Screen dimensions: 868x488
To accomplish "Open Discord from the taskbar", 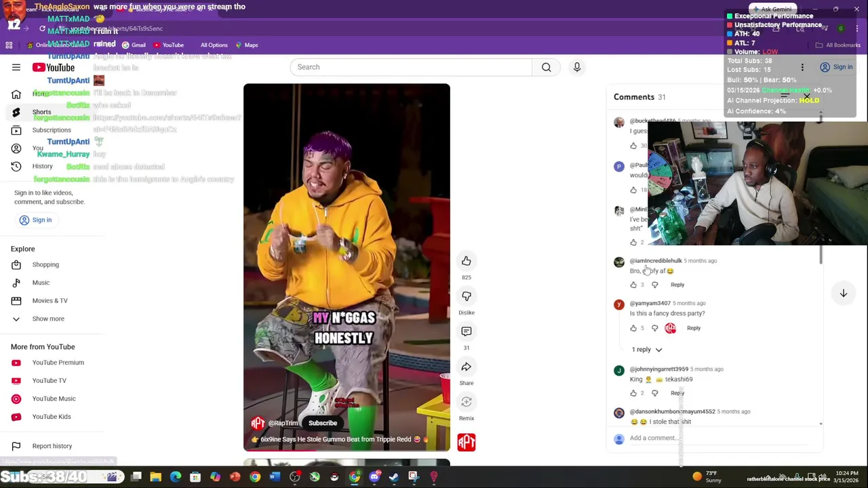I will point(374,477).
